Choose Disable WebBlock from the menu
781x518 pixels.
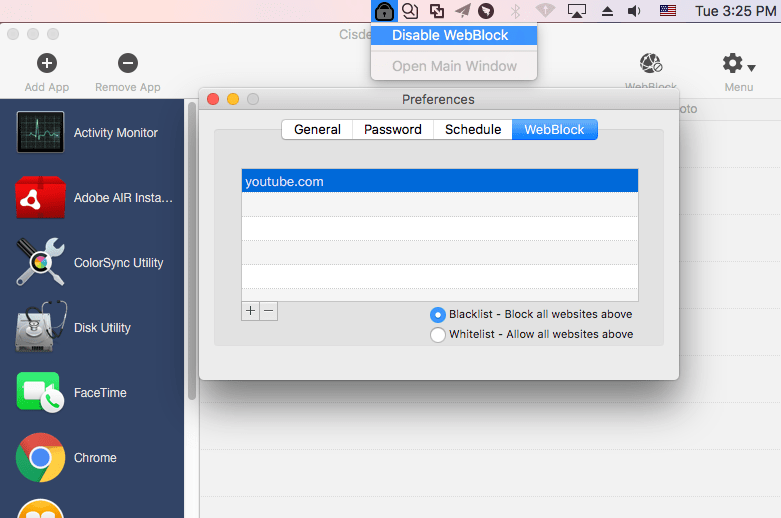pos(454,35)
